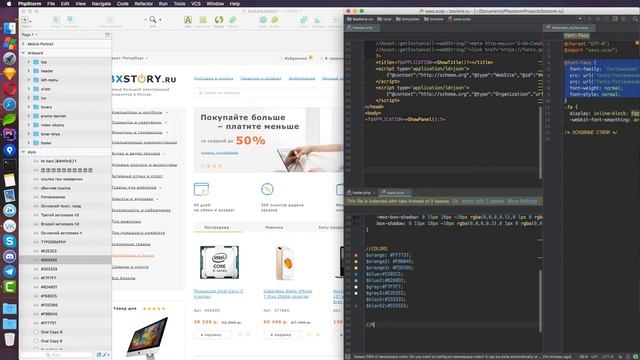Open the Insert tool in Sketch toolbar
Screen dimensions: 640x360
25,20
